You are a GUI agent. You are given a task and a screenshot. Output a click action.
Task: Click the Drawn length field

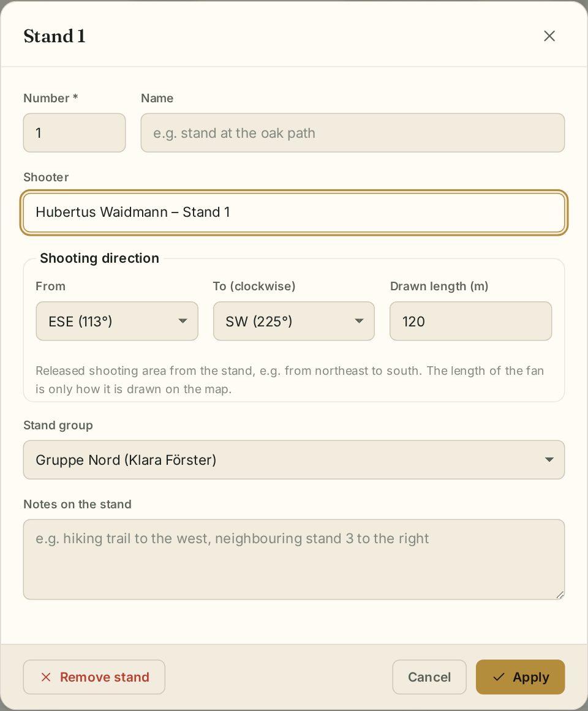click(470, 321)
